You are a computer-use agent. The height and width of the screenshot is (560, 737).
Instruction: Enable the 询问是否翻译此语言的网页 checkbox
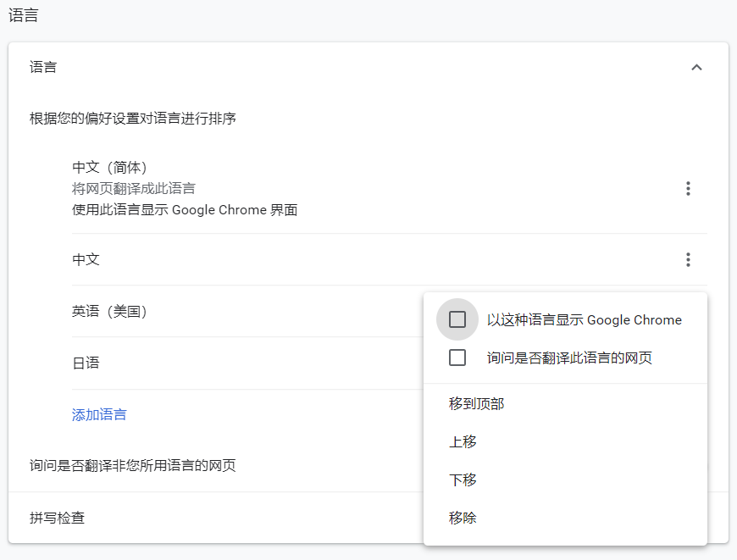tap(457, 358)
